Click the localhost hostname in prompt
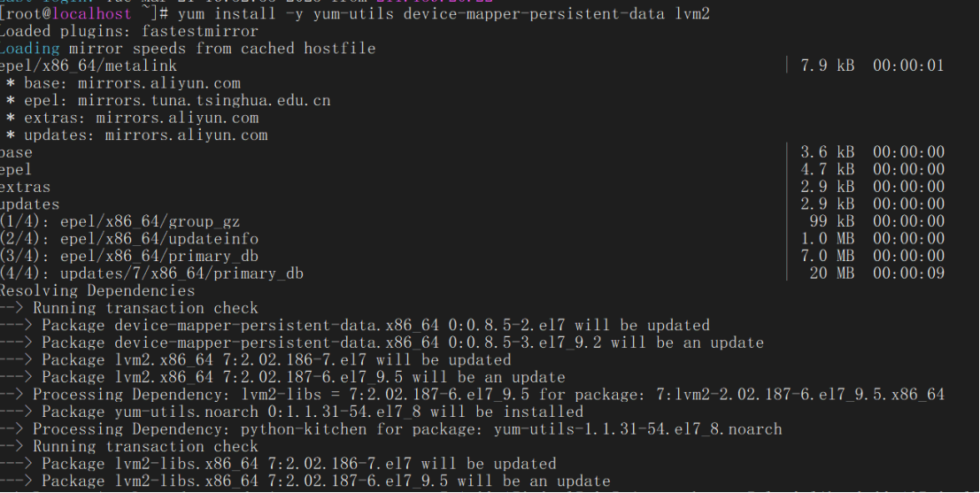The width and height of the screenshot is (980, 493). (92, 14)
